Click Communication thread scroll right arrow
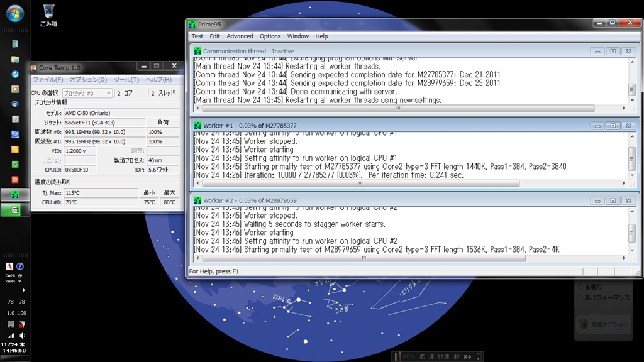 (624, 108)
